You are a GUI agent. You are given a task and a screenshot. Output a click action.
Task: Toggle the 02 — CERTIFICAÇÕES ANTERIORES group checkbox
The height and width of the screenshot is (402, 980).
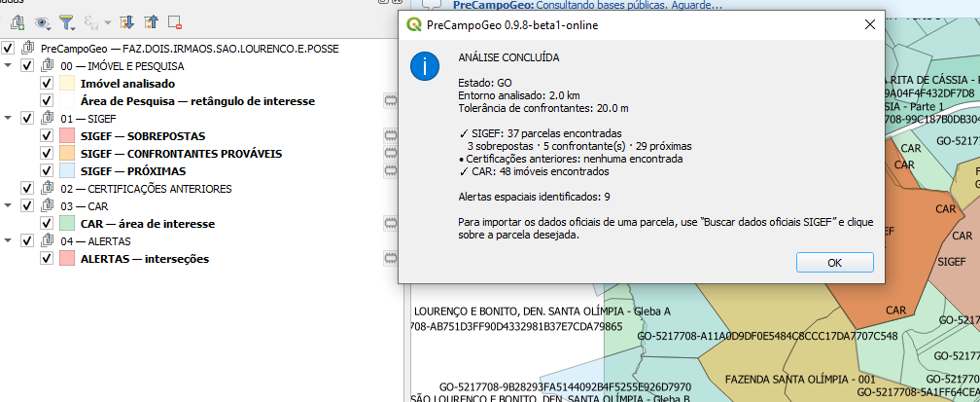tap(27, 189)
